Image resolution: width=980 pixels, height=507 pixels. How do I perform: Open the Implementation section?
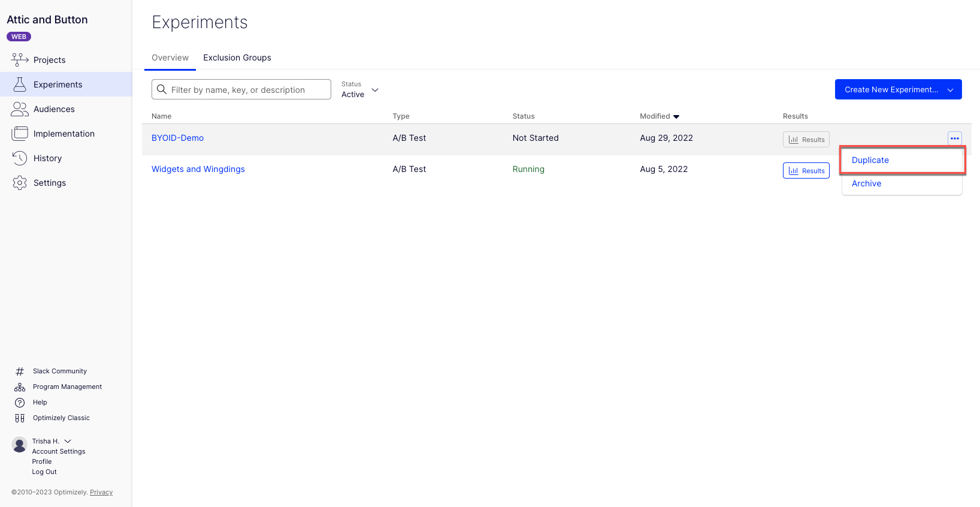tap(64, 134)
